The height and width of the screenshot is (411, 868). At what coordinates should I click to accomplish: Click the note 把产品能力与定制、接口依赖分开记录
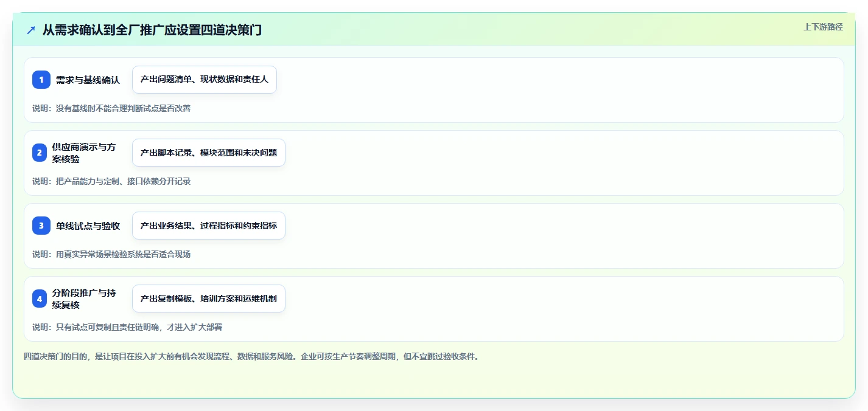[x=123, y=181]
